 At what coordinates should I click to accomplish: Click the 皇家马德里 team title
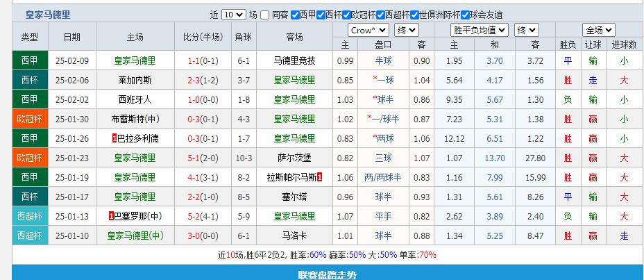48,15
